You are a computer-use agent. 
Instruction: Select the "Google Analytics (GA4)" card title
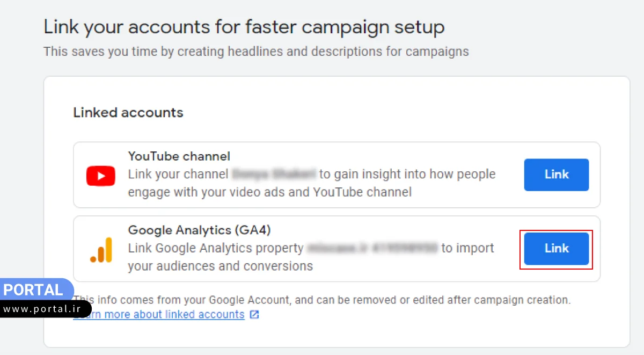pyautogui.click(x=199, y=230)
